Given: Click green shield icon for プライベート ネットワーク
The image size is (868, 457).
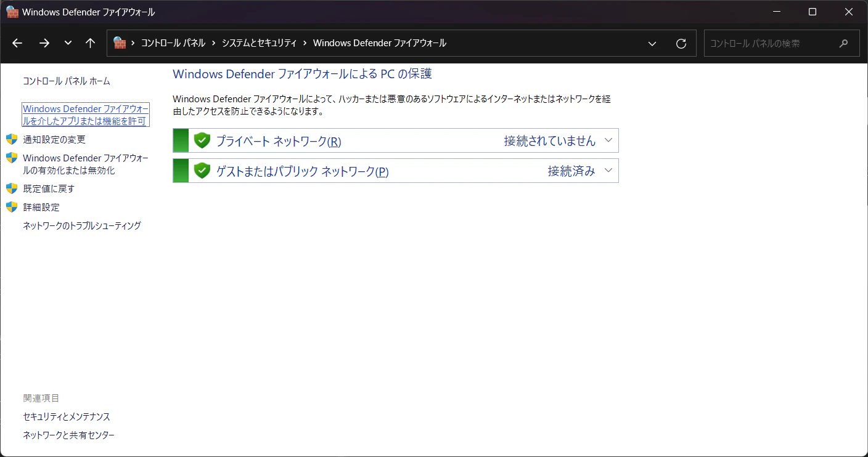Looking at the screenshot, I should (x=202, y=140).
